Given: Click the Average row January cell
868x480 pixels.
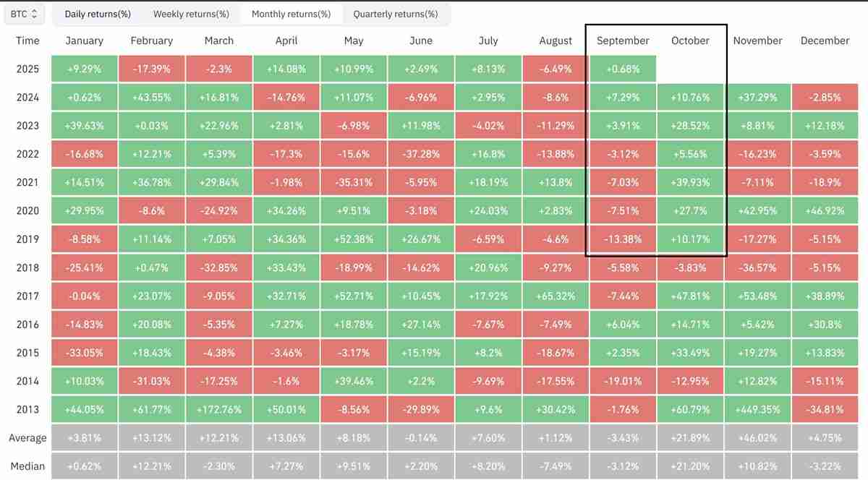Looking at the screenshot, I should click(x=84, y=437).
